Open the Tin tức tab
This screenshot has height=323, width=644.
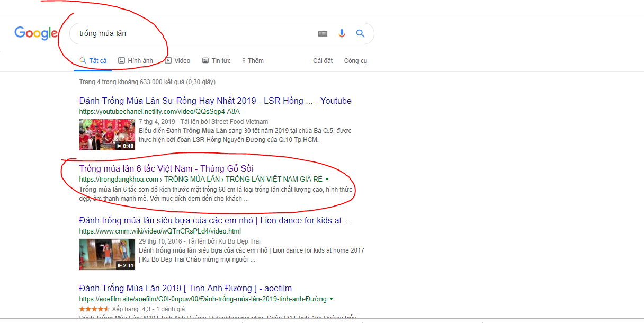(x=217, y=61)
